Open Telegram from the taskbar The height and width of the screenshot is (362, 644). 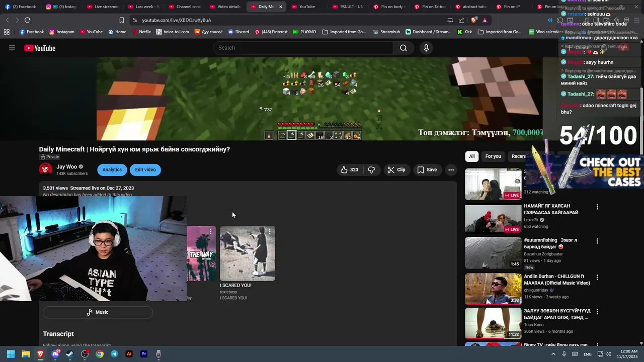(x=114, y=354)
